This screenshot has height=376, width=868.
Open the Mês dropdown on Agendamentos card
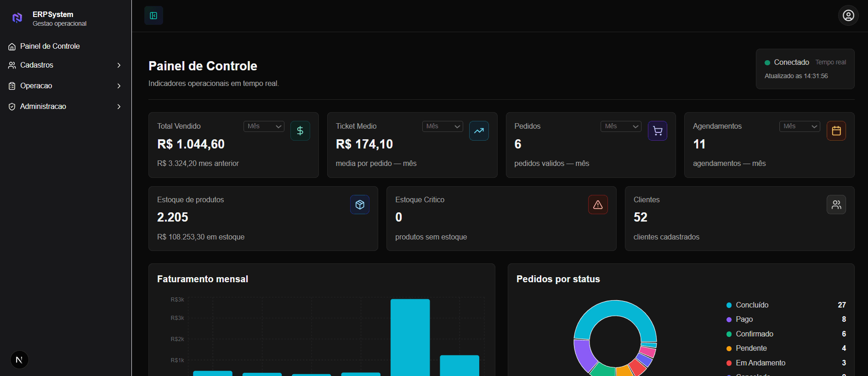click(800, 126)
